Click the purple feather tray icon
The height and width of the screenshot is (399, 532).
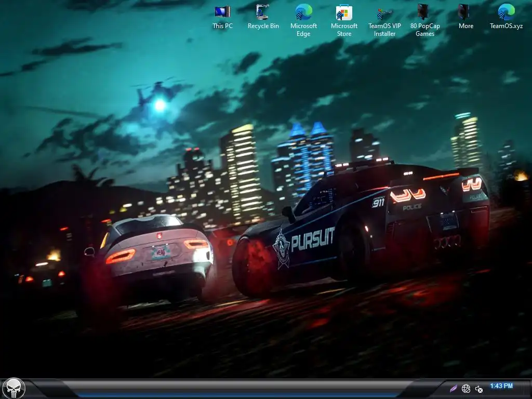pos(454,389)
